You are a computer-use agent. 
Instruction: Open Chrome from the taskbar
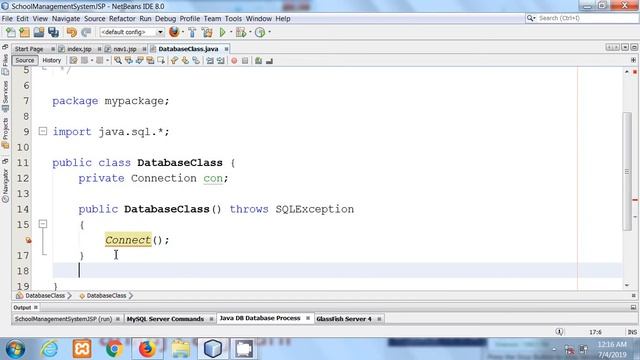coord(115,349)
